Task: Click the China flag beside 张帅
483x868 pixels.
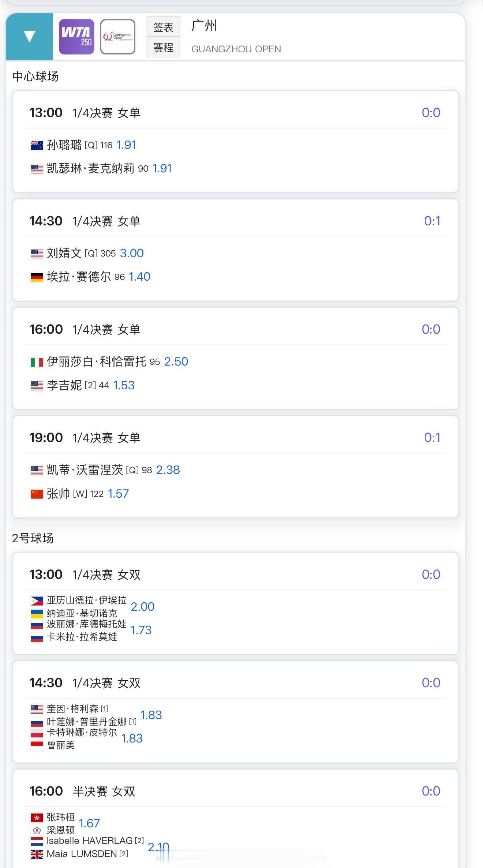Action: click(37, 494)
